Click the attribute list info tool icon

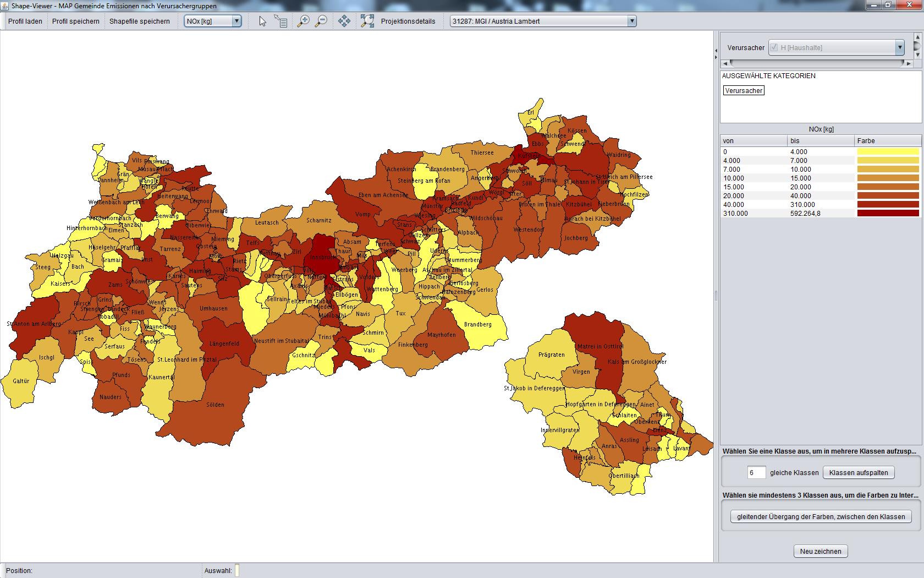[281, 21]
